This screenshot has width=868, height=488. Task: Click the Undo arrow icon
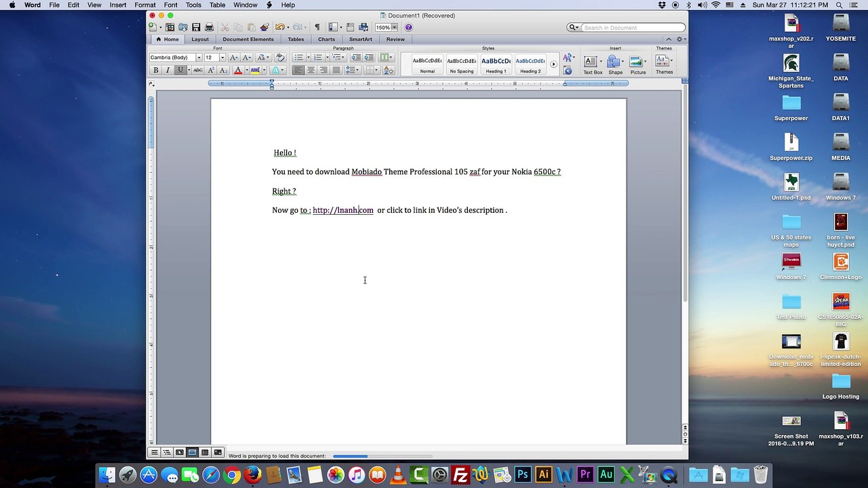tap(279, 27)
